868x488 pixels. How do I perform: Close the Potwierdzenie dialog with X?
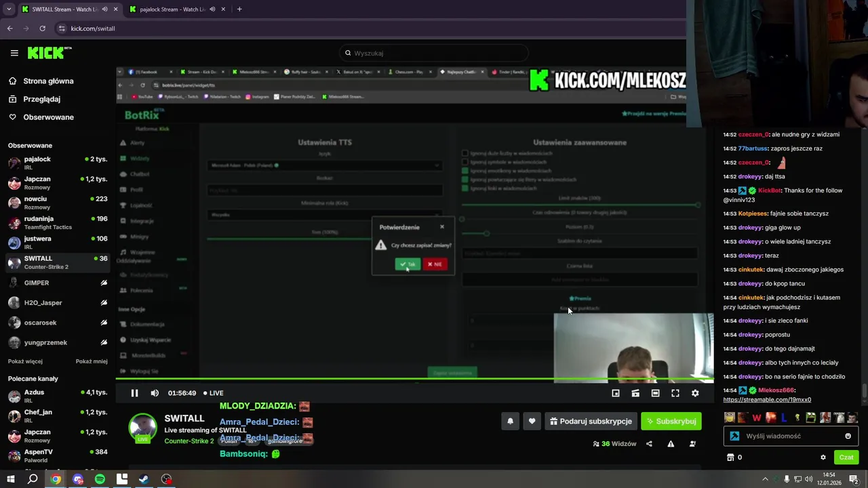click(x=442, y=227)
